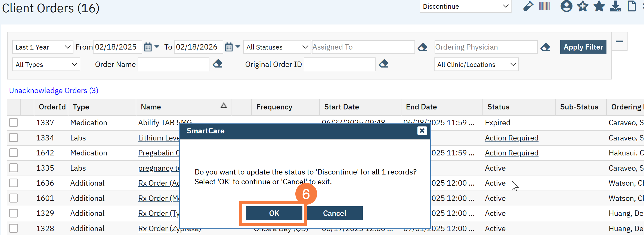The height and width of the screenshot is (239, 644).
Task: Open the From date calendar picker
Action: click(148, 47)
